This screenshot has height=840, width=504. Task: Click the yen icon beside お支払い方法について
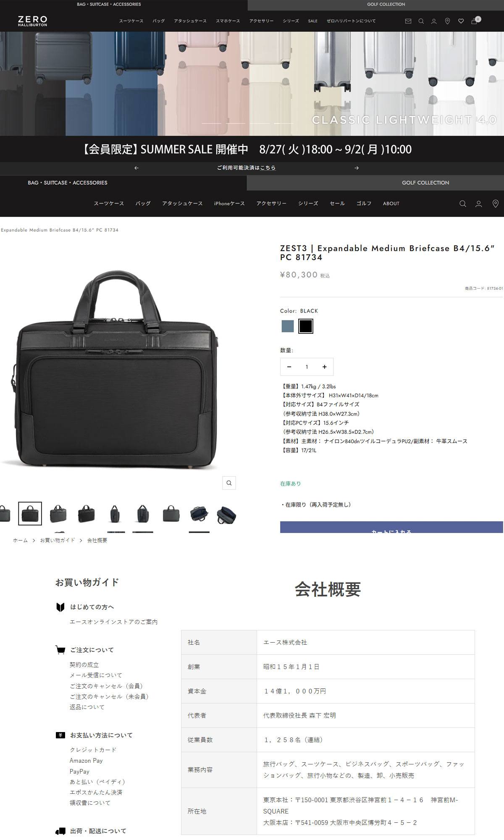point(60,735)
